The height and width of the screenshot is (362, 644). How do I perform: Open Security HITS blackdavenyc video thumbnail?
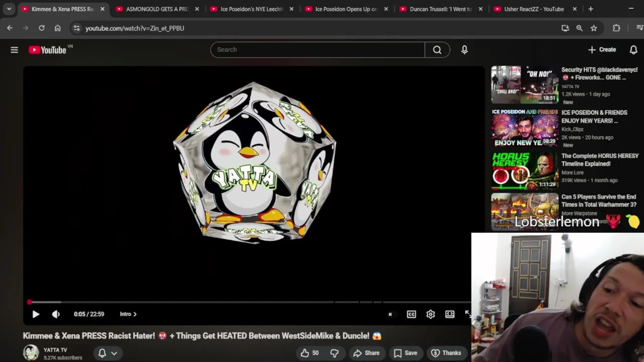tap(525, 84)
